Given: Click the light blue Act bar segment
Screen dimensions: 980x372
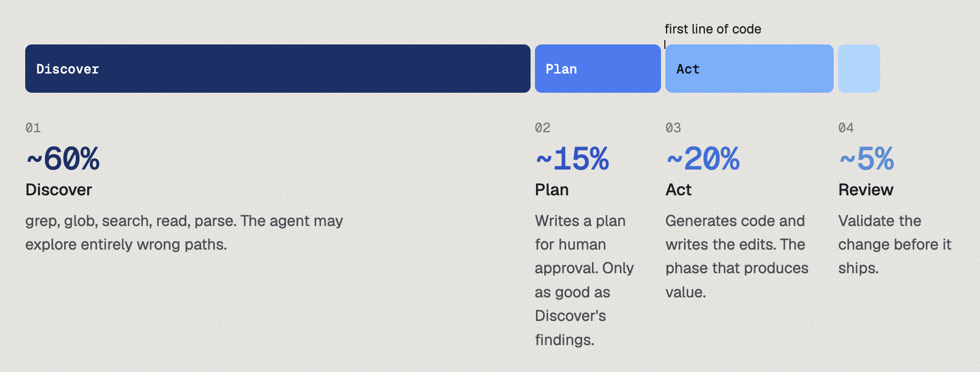Looking at the screenshot, I should [x=749, y=69].
